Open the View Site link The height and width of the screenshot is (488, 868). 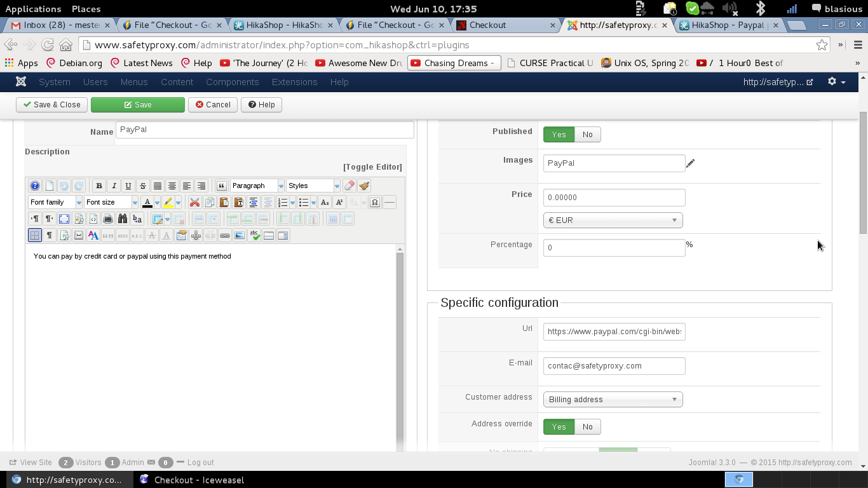pos(31,463)
